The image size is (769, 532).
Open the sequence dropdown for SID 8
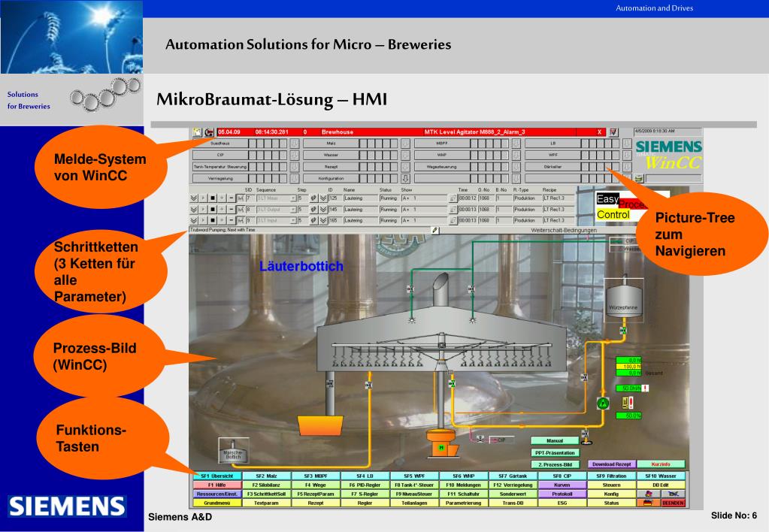293,210
